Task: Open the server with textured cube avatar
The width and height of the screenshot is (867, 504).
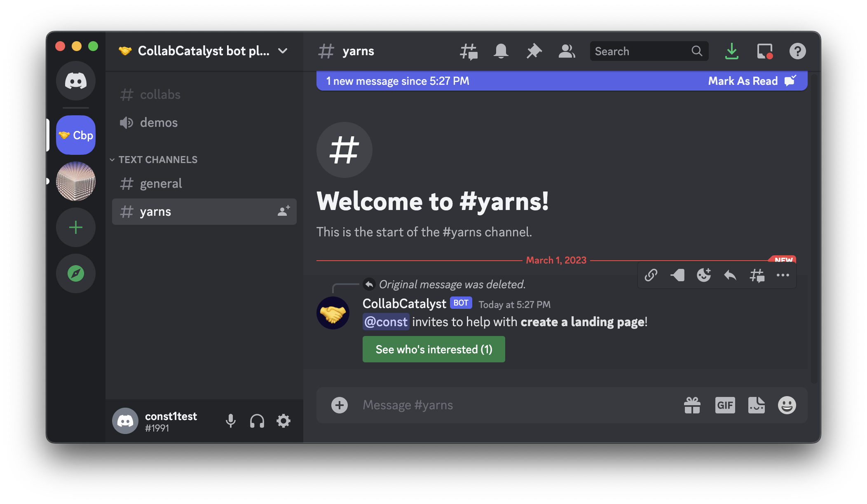Action: pos(76,181)
